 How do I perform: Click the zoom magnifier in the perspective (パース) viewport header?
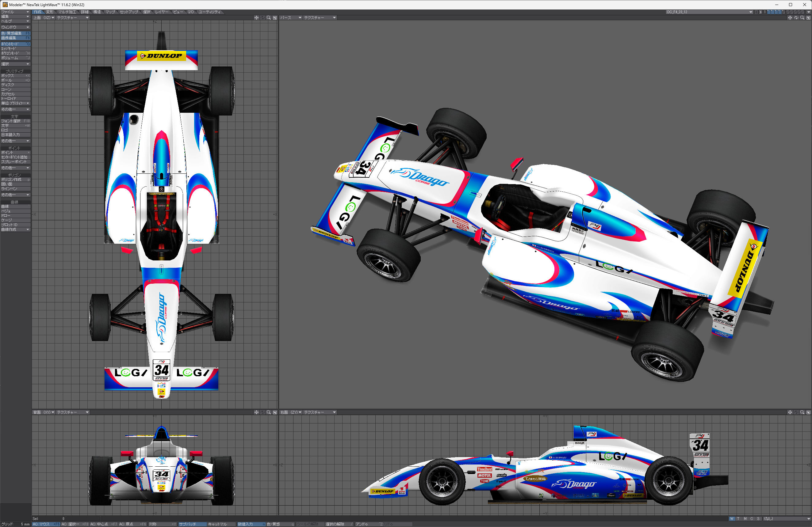[802, 18]
